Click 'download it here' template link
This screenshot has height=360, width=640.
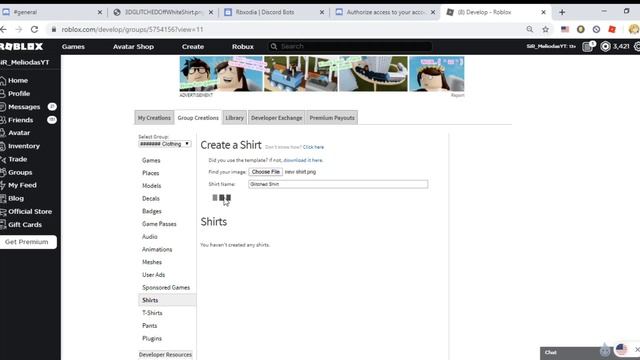303,160
